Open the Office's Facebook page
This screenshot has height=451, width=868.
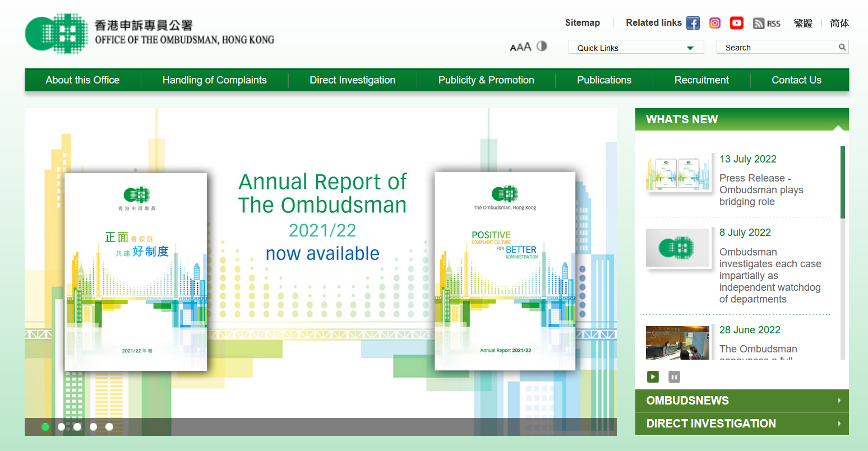click(693, 23)
